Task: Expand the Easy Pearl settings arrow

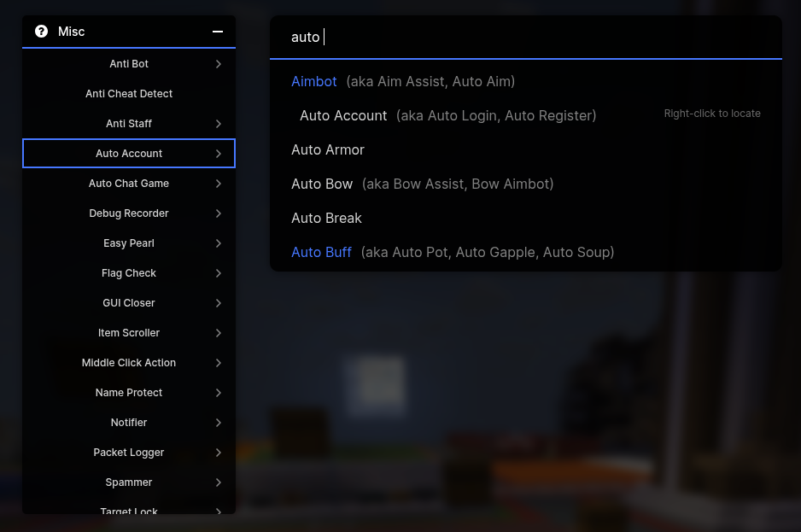Action: pos(218,243)
